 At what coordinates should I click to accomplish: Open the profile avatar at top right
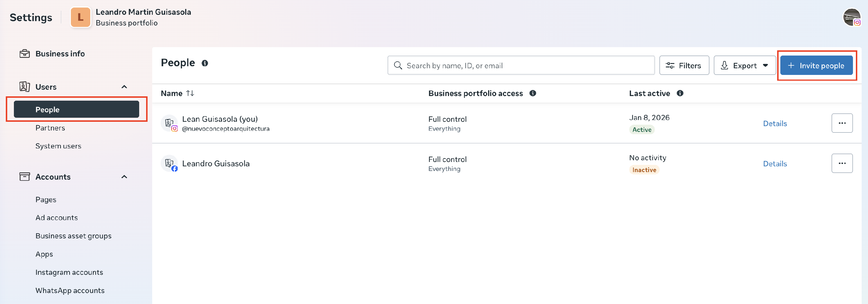pyautogui.click(x=851, y=17)
